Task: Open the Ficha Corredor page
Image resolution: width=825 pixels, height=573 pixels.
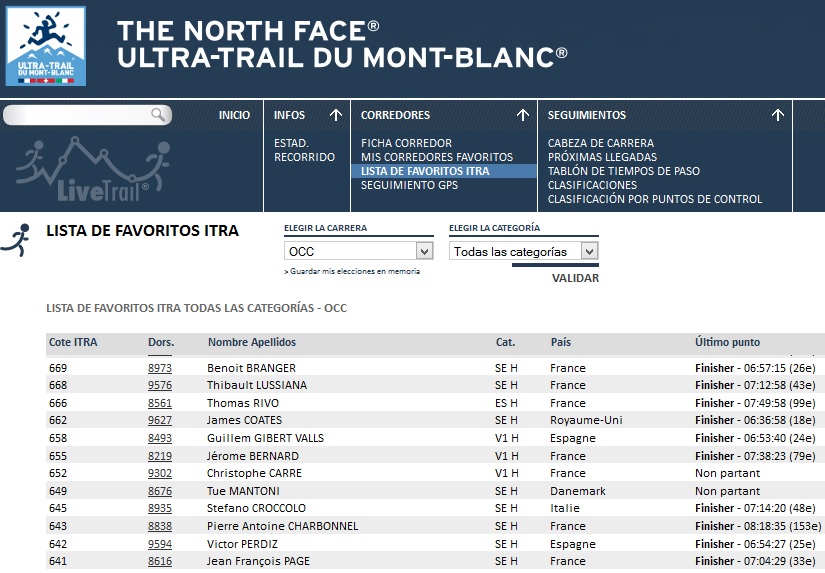Action: 406,143
